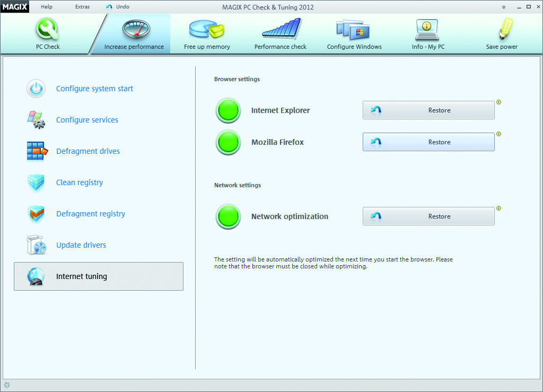Toggle the Internet Explorer green status light
The image size is (543, 392).
coord(228,110)
